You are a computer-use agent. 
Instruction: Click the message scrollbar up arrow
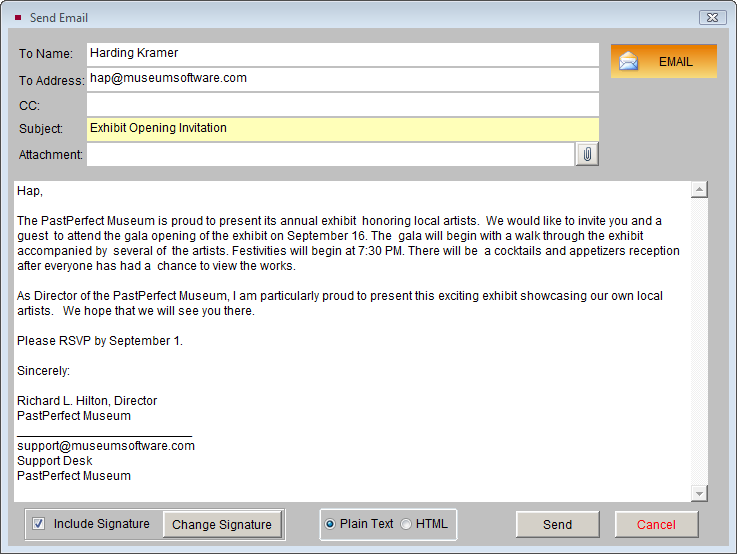point(699,190)
